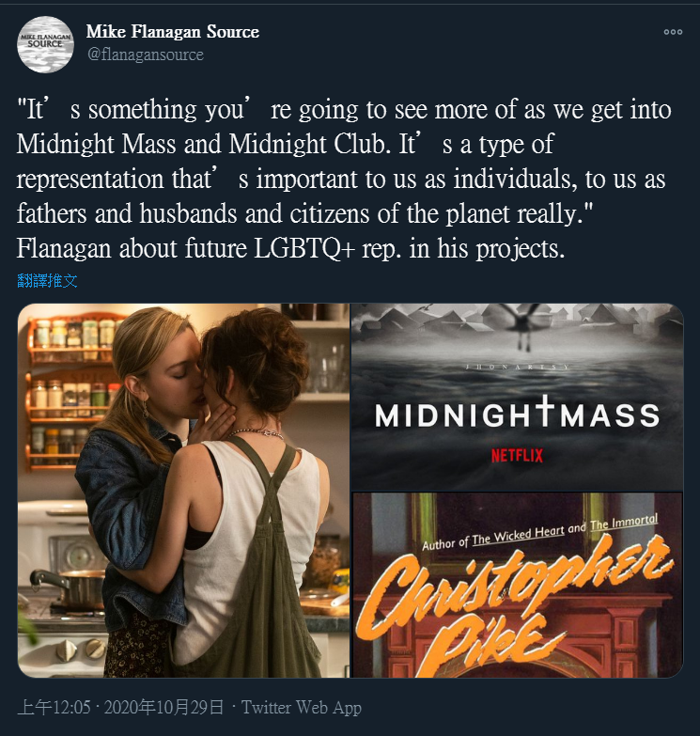
Task: Click the Mike Flanagan Source profile avatar
Action: 45,44
